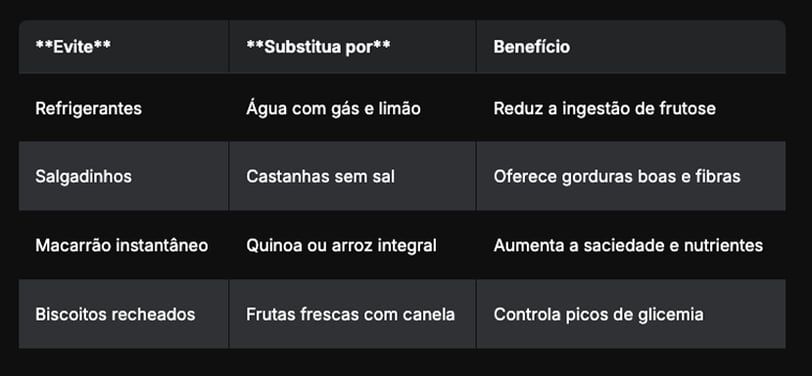The width and height of the screenshot is (812, 376).
Task: Select the Controla picos de glicemia cell
Action: [631, 314]
